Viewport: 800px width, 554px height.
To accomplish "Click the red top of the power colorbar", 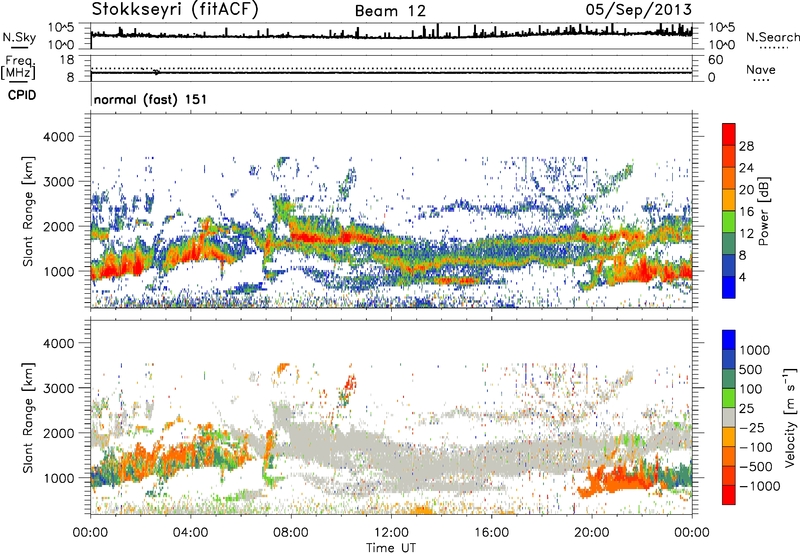I will click(x=729, y=134).
